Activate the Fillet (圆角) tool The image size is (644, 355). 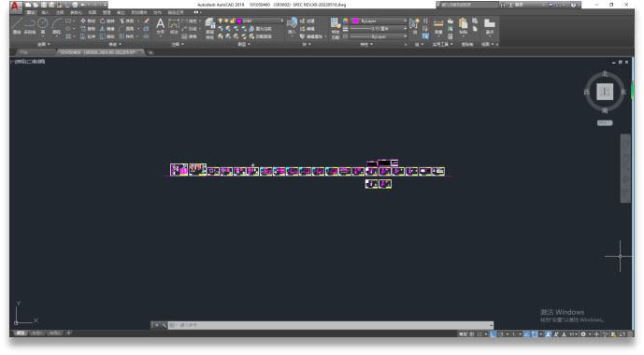[126, 29]
